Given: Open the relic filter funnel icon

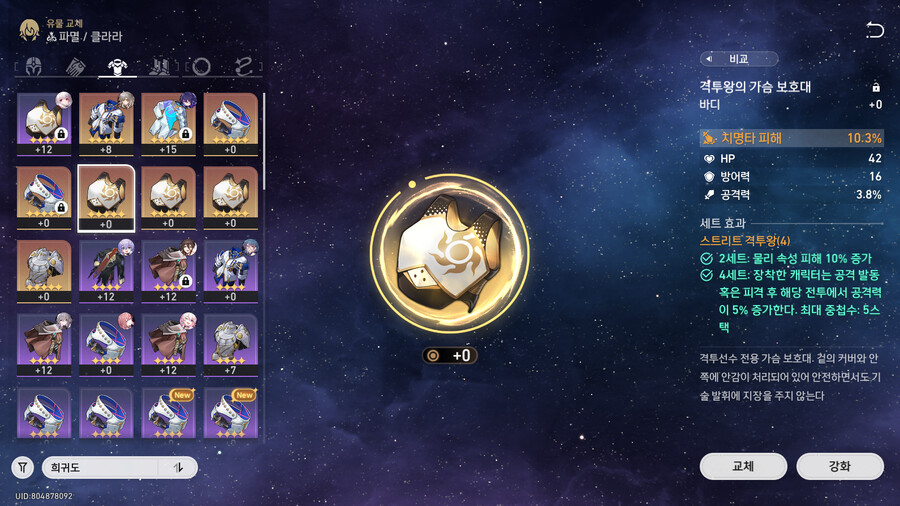Looking at the screenshot, I should 23,468.
